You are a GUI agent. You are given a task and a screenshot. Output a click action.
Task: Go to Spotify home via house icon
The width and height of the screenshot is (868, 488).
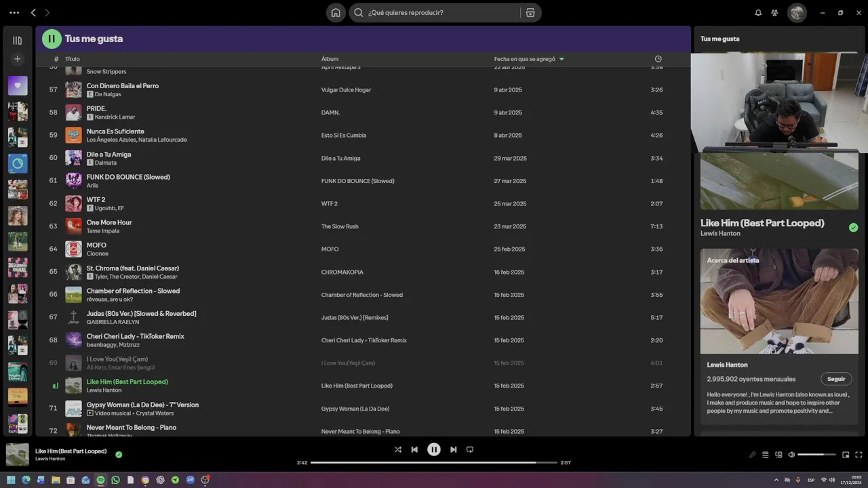336,13
